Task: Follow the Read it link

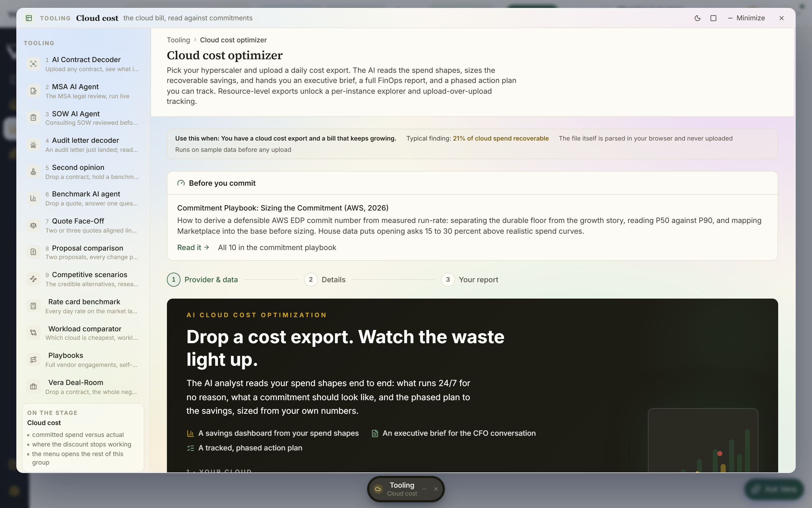Action: 193,248
